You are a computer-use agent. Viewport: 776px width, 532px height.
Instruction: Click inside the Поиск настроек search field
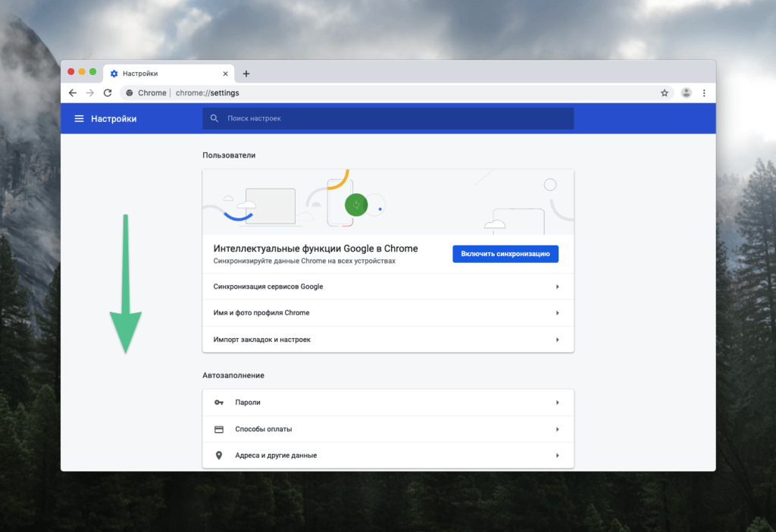[x=341, y=118]
